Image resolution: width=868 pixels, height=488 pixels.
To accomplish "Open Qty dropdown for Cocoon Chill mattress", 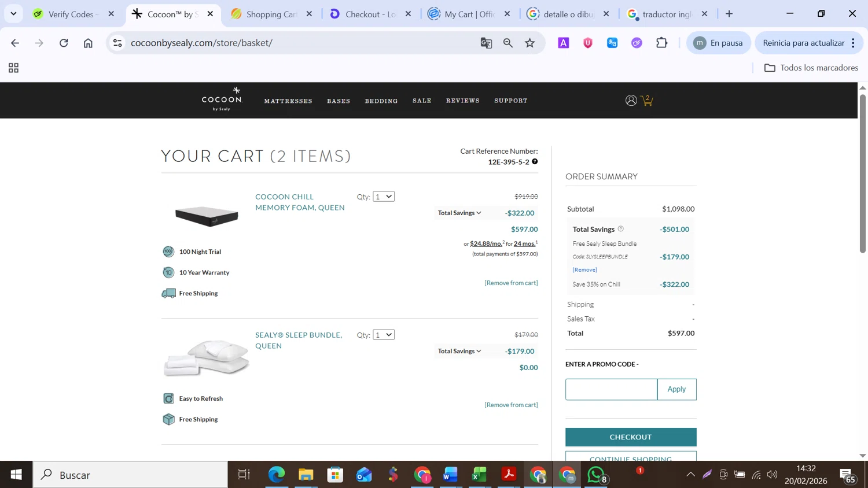I will pos(384,197).
